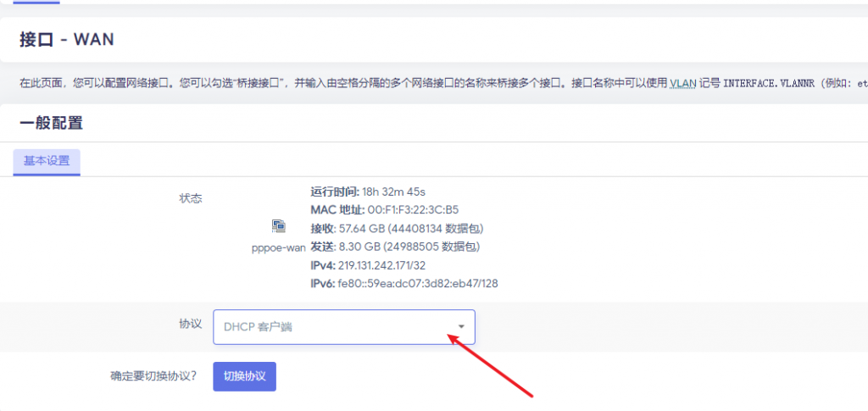Click the 接口 - WAN page heading
The image size is (868, 411).
pyautogui.click(x=67, y=40)
